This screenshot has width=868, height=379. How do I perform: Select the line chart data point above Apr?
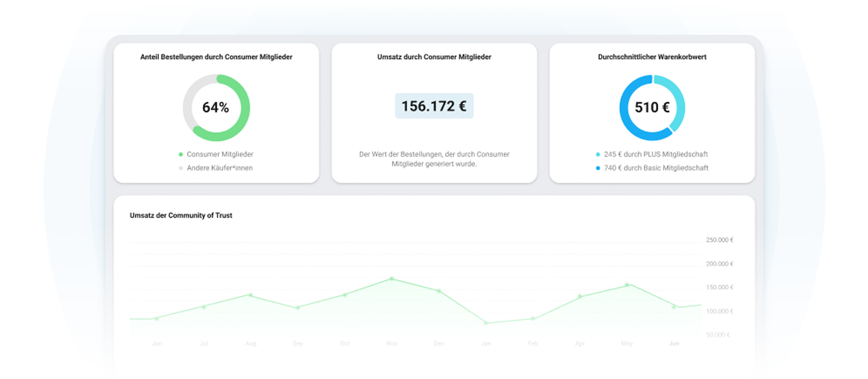(x=580, y=296)
